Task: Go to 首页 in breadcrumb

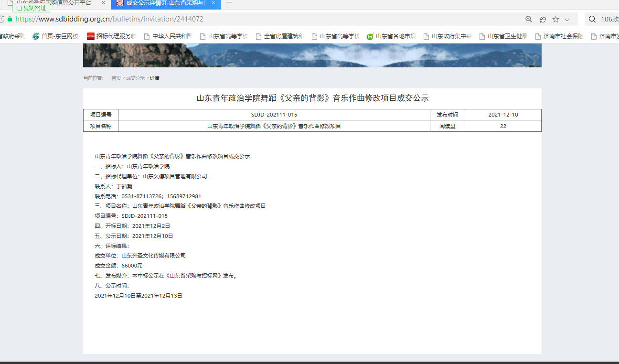Action: click(116, 78)
